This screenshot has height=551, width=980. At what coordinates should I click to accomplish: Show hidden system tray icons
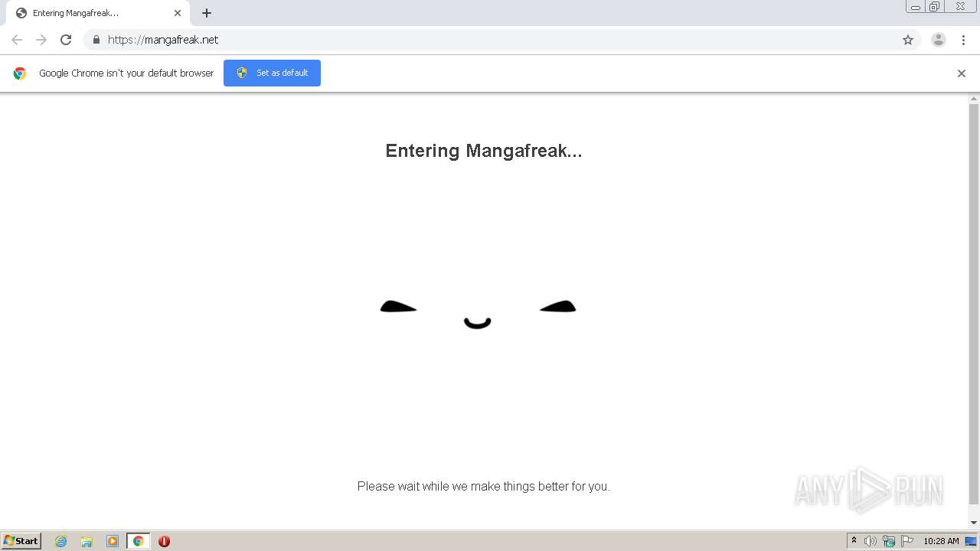click(x=854, y=541)
